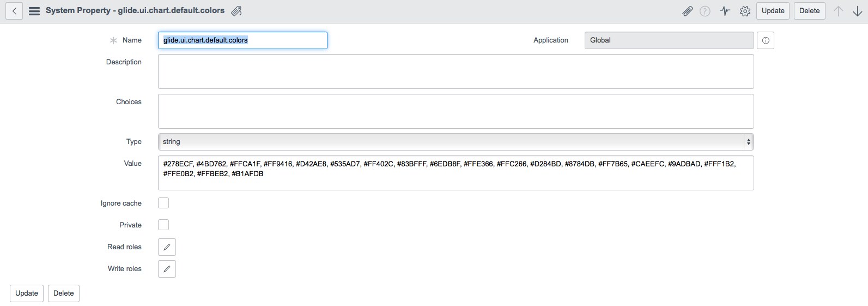Click the Name field label
The height and width of the screenshot is (306, 868).
coord(132,40)
